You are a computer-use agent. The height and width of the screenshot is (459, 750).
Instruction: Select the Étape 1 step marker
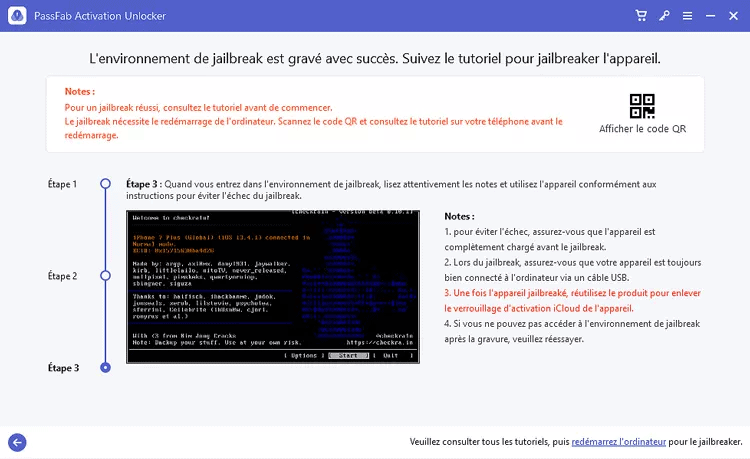click(x=105, y=184)
